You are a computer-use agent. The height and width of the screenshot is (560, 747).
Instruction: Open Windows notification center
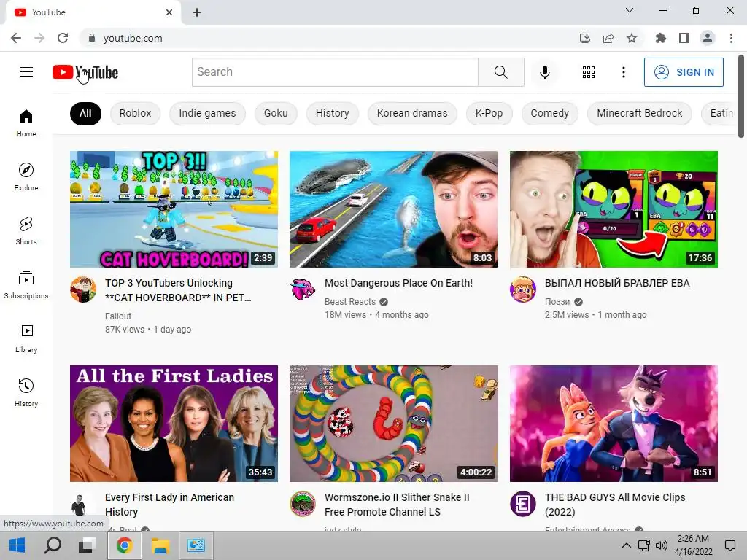729,545
